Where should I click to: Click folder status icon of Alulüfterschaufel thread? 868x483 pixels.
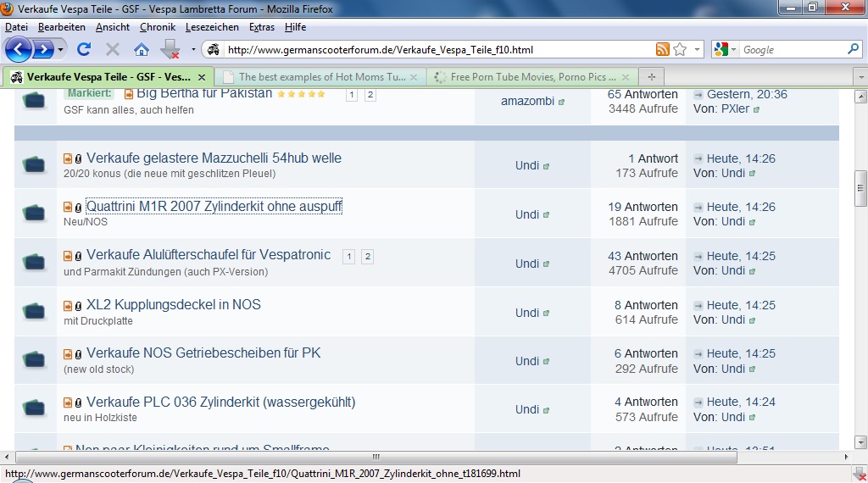tap(34, 262)
